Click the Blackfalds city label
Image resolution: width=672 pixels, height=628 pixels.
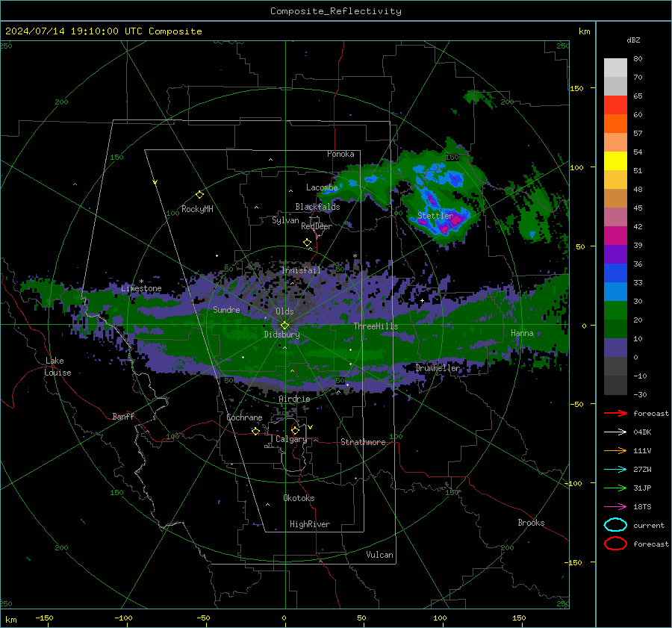(x=317, y=207)
